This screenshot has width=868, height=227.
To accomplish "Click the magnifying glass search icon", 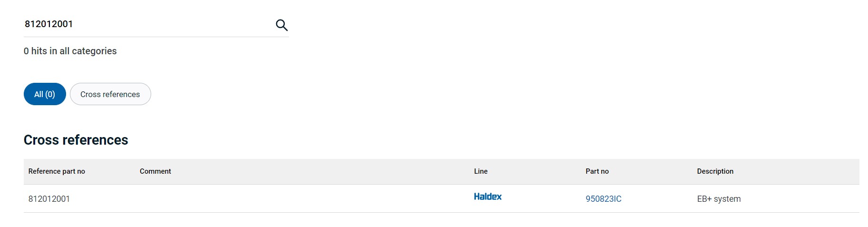I will (282, 25).
